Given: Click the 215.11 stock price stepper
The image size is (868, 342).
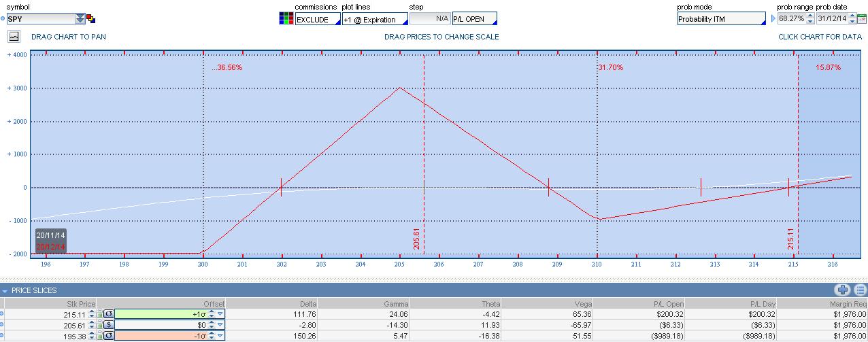Looking at the screenshot, I should 92,314.
